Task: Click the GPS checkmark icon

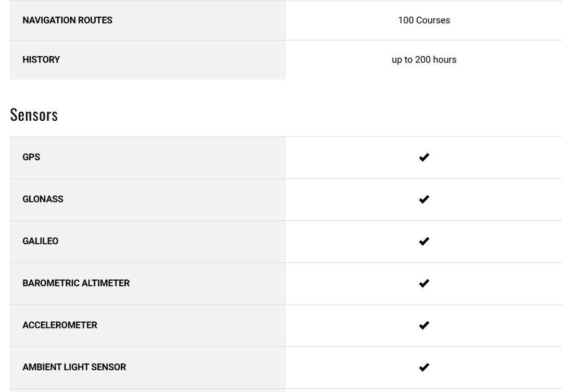Action: tap(424, 157)
